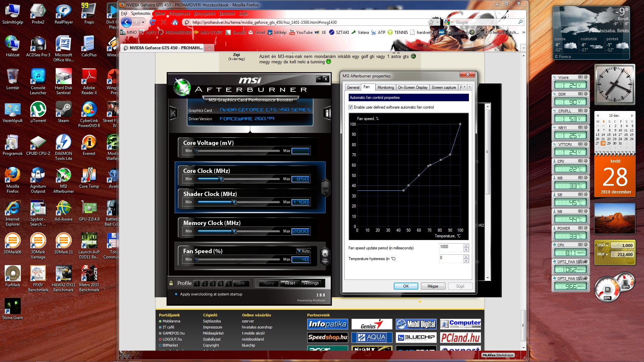Open Adobe Reader X shortcut

(x=89, y=82)
